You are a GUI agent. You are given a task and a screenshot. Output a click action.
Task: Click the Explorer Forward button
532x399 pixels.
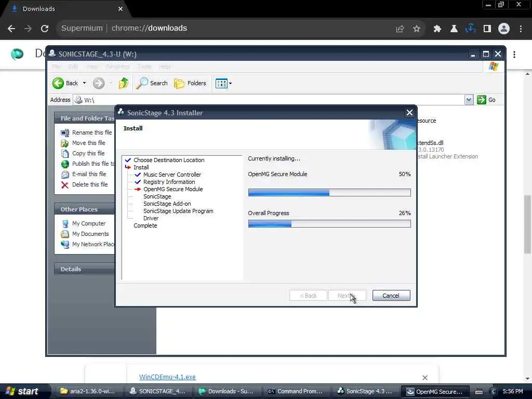(99, 83)
